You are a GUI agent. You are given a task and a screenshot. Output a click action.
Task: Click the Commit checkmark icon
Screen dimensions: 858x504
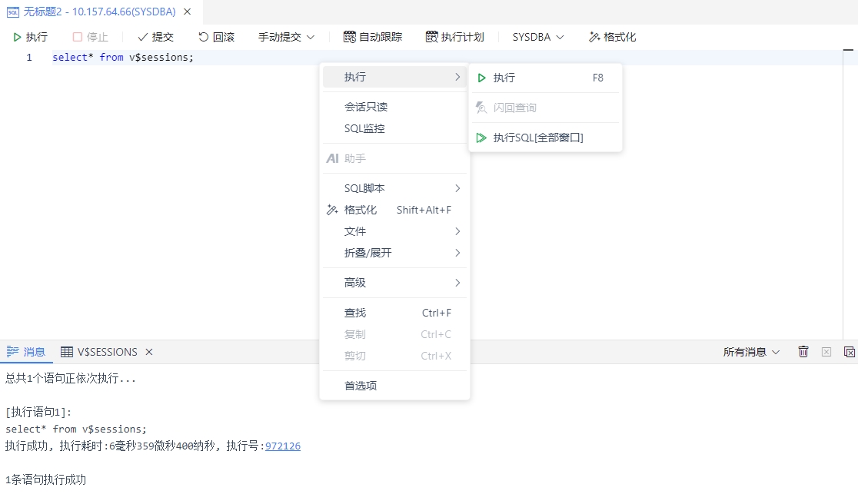coord(143,37)
